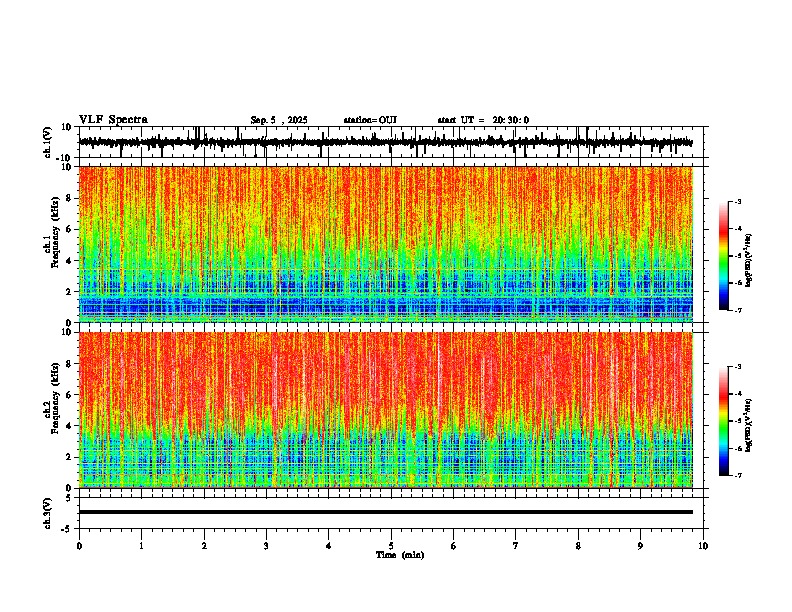
Task: Click the 'VLF Spectra' title text
Action: point(113,120)
